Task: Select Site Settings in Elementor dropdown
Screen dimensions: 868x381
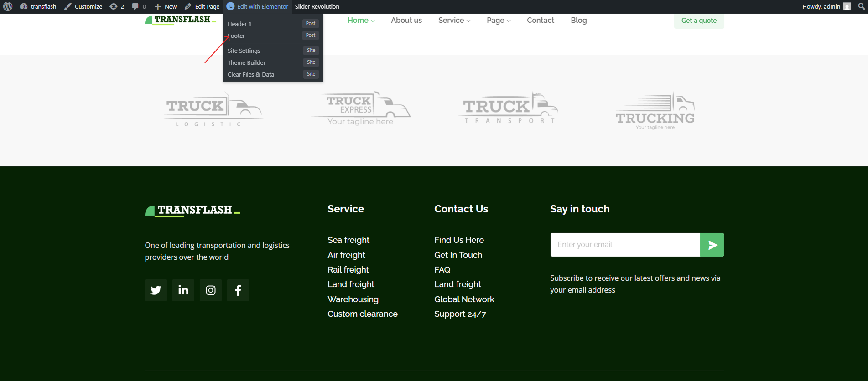Action: click(x=244, y=51)
